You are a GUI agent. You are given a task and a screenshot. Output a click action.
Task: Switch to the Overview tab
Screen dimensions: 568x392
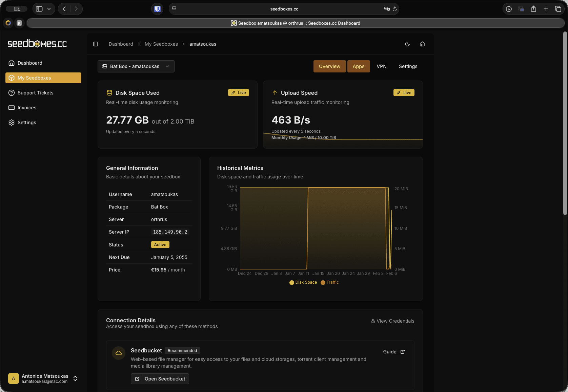pos(329,66)
